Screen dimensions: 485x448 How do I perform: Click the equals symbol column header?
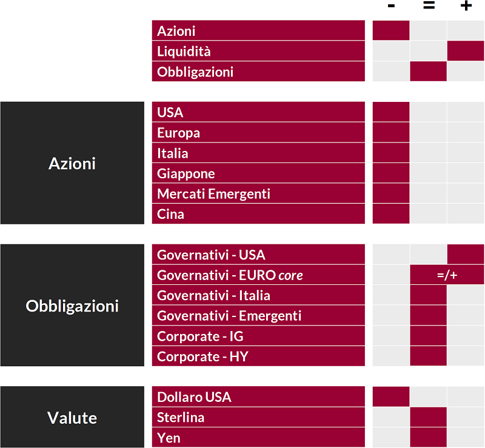tap(429, 6)
